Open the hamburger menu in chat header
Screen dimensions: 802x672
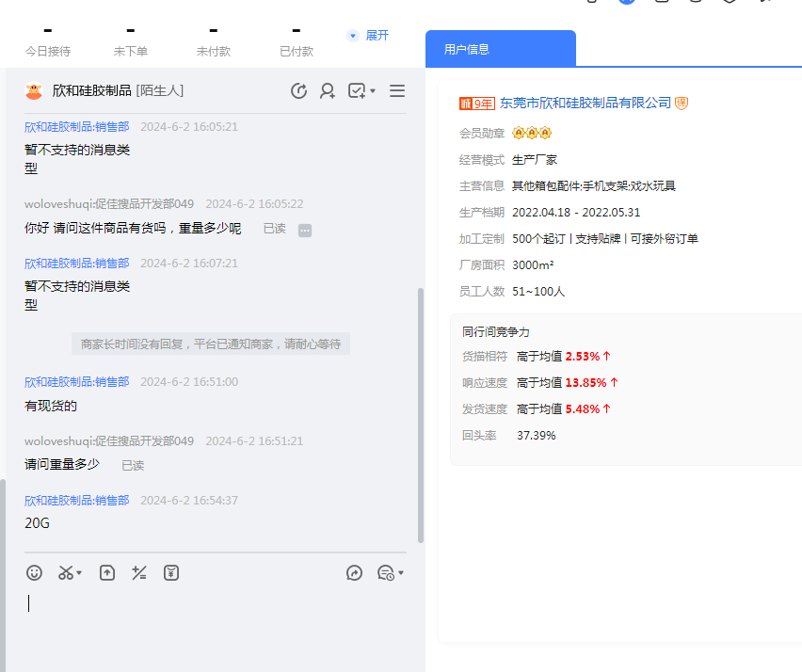click(x=397, y=90)
